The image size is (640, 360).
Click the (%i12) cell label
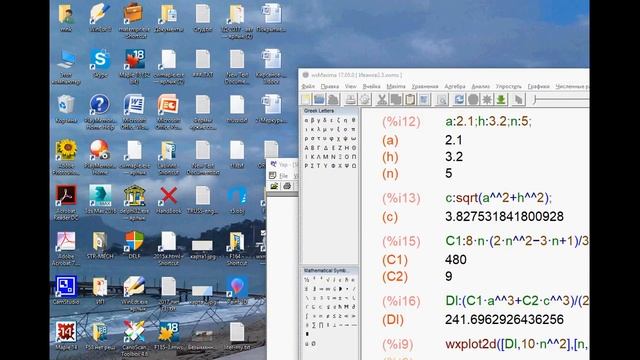(x=401, y=121)
